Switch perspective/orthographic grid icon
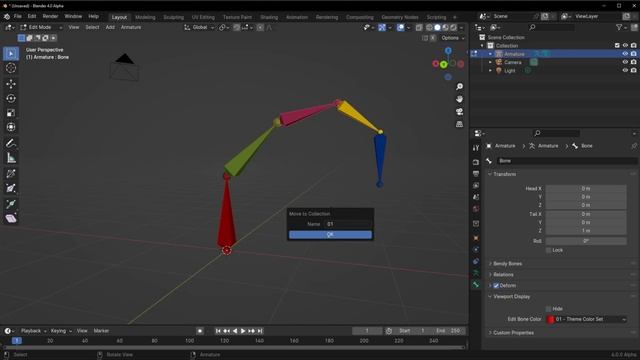Image resolution: width=640 pixels, height=360 pixels. (460, 124)
